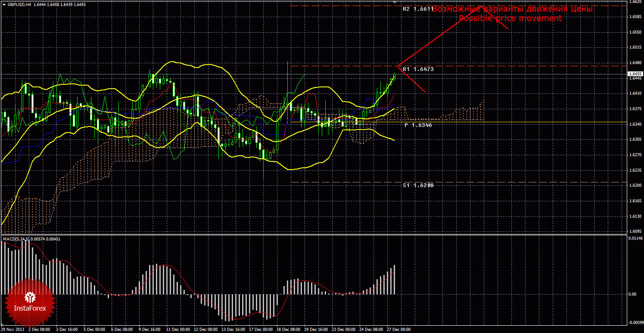644x333 pixels.
Task: Click the 0.00 level on MACD scale
Action: (x=632, y=294)
